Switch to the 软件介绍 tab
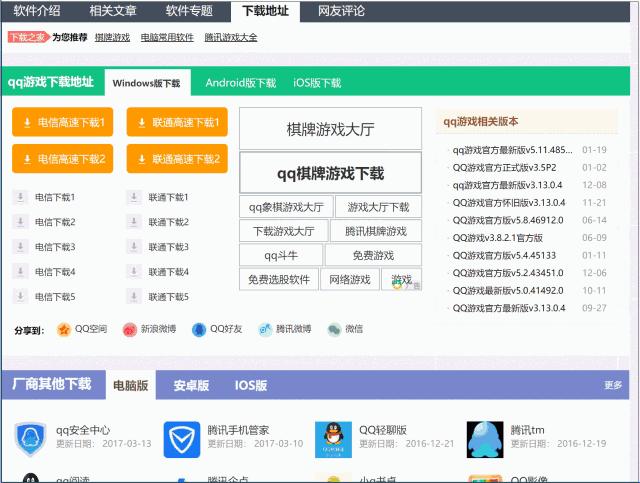The height and width of the screenshot is (483, 640). (37, 11)
